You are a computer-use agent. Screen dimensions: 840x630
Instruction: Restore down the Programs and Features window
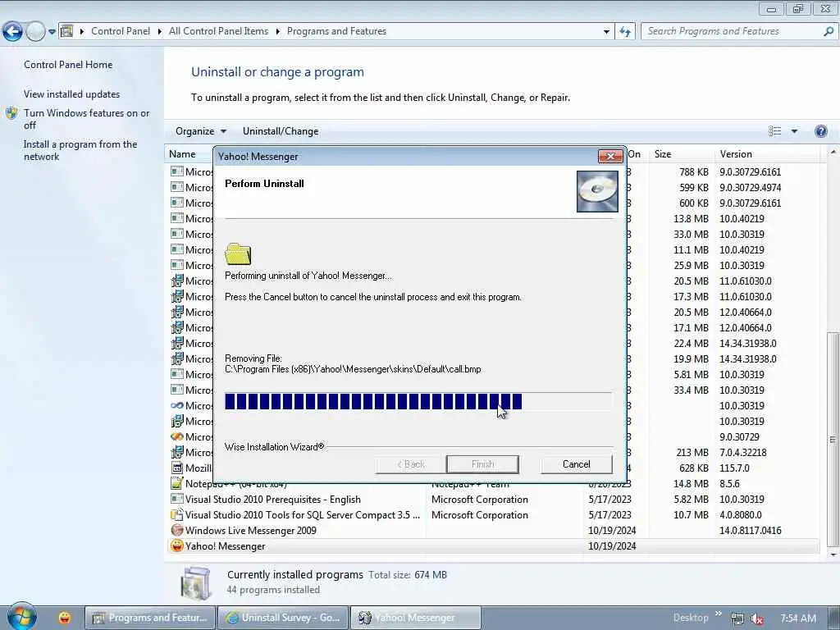click(x=798, y=8)
